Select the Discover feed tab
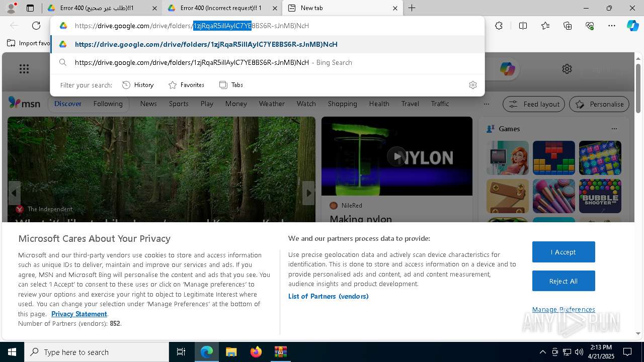Viewport: 644px width, 362px height. (68, 104)
